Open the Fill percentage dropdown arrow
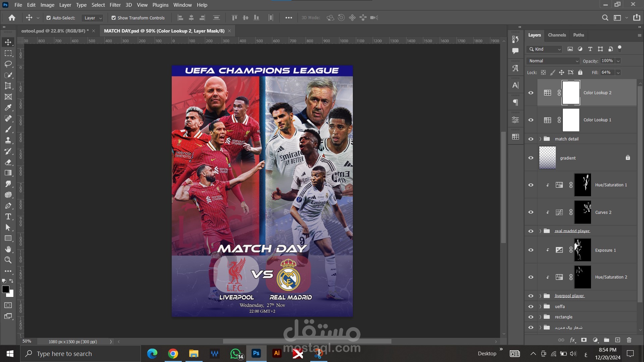Screen dimensions: 644x362 (618, 72)
